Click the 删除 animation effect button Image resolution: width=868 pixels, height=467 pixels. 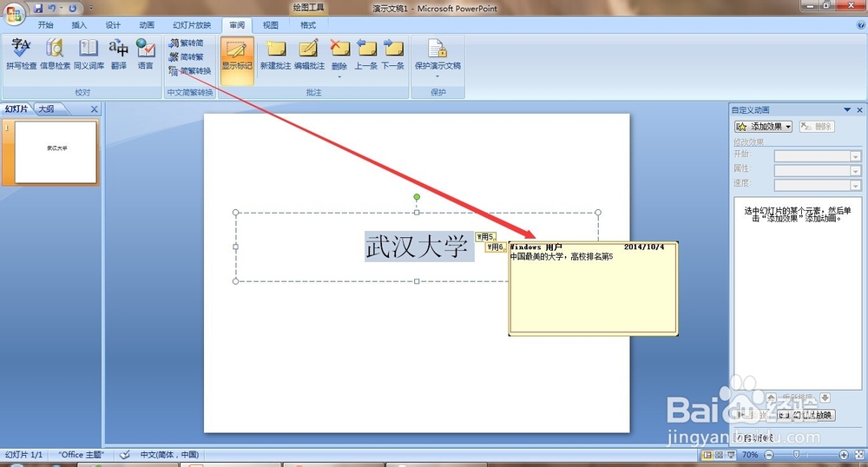click(x=817, y=127)
